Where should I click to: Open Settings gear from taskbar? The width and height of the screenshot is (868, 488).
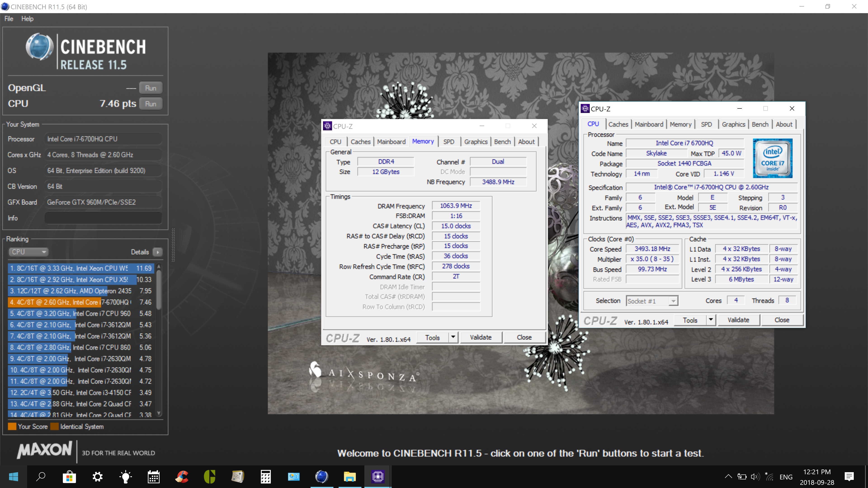click(97, 476)
